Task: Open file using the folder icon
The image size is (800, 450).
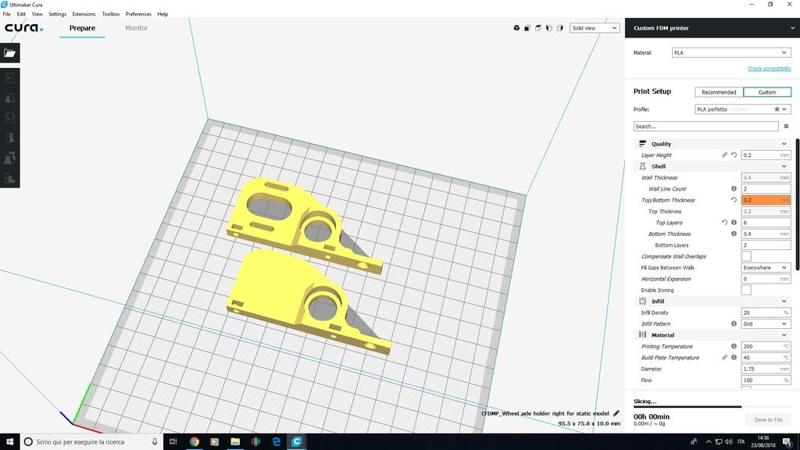Action: pos(10,53)
